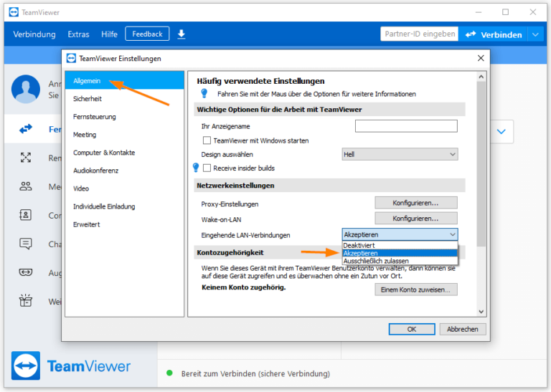
Task: Select the Allgemein settings category
Action: click(124, 81)
